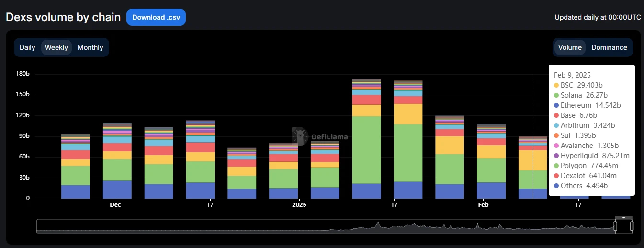The width and height of the screenshot is (644, 248).
Task: Click the yellow BSC legend dot
Action: [556, 85]
